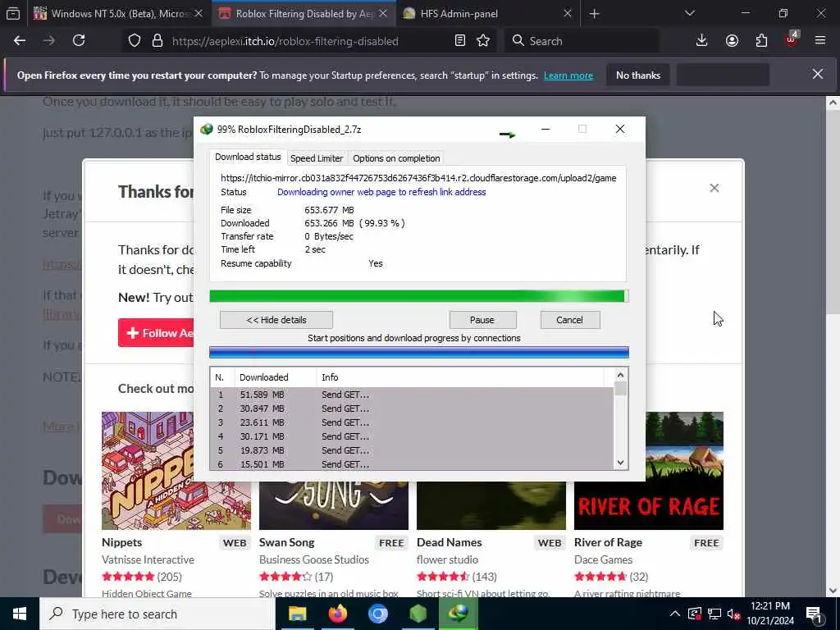Select connection row with 51.589 MB
This screenshot has width=840, height=630.
point(412,395)
